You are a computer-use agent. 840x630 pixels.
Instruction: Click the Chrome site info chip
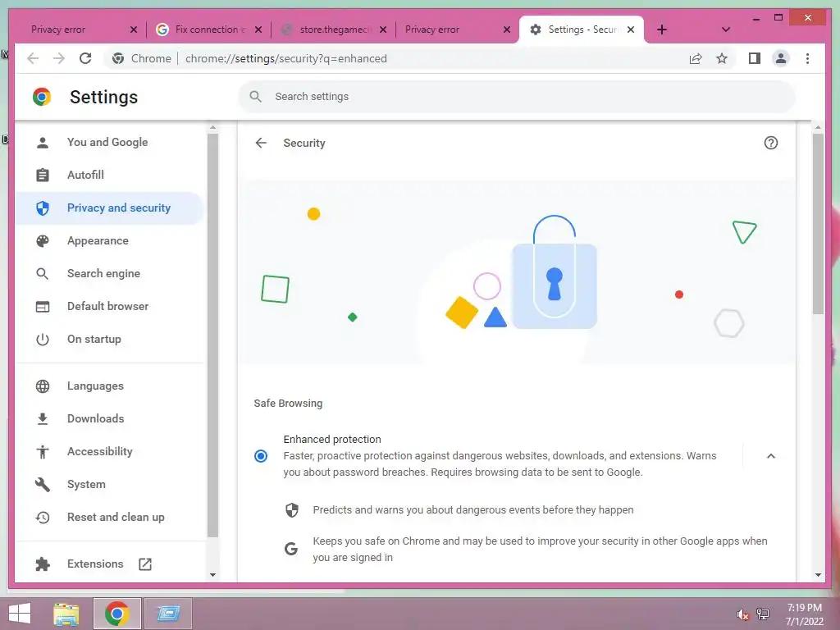(x=142, y=58)
